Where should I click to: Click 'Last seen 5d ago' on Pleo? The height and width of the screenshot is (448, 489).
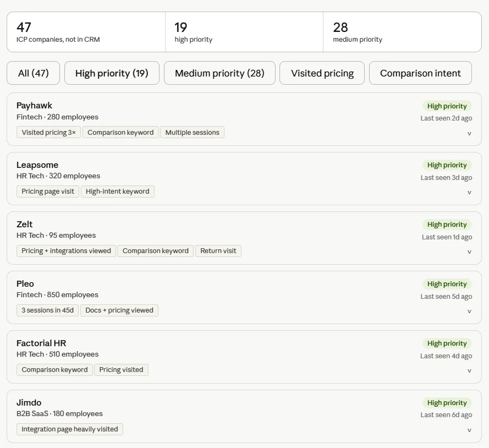tap(446, 297)
